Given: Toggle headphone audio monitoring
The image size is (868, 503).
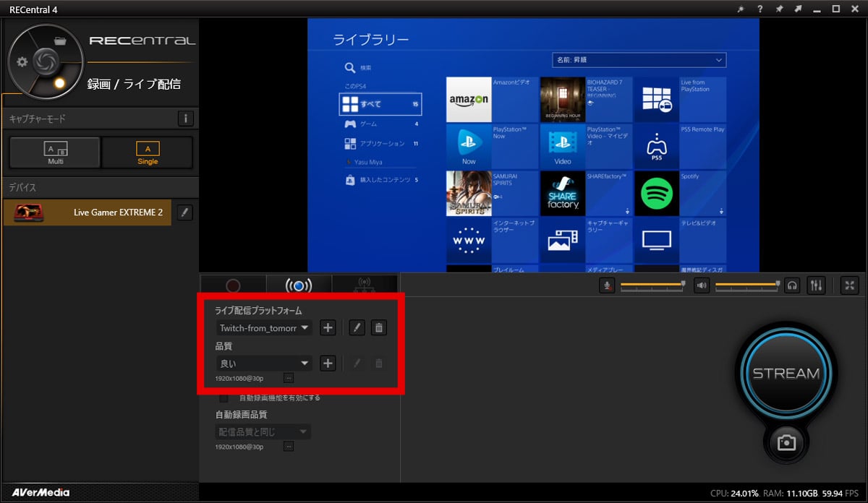Looking at the screenshot, I should click(x=793, y=285).
